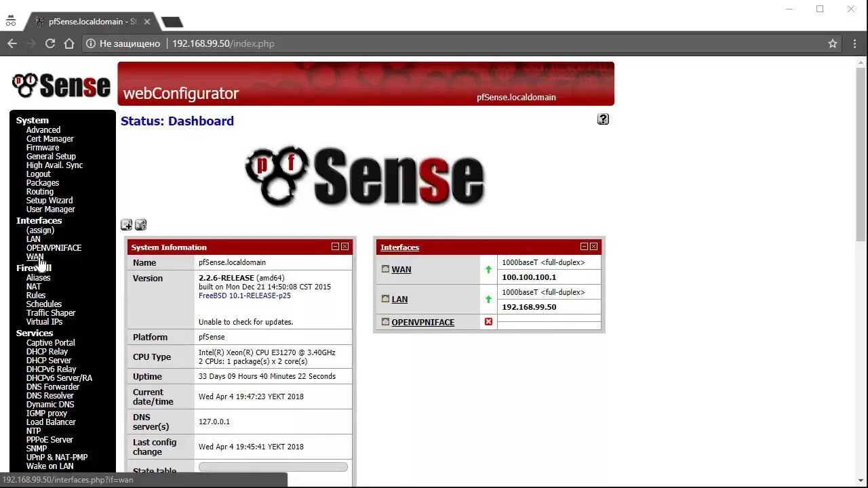Open Firewall Schedules
This screenshot has height=488, width=868.
(44, 304)
